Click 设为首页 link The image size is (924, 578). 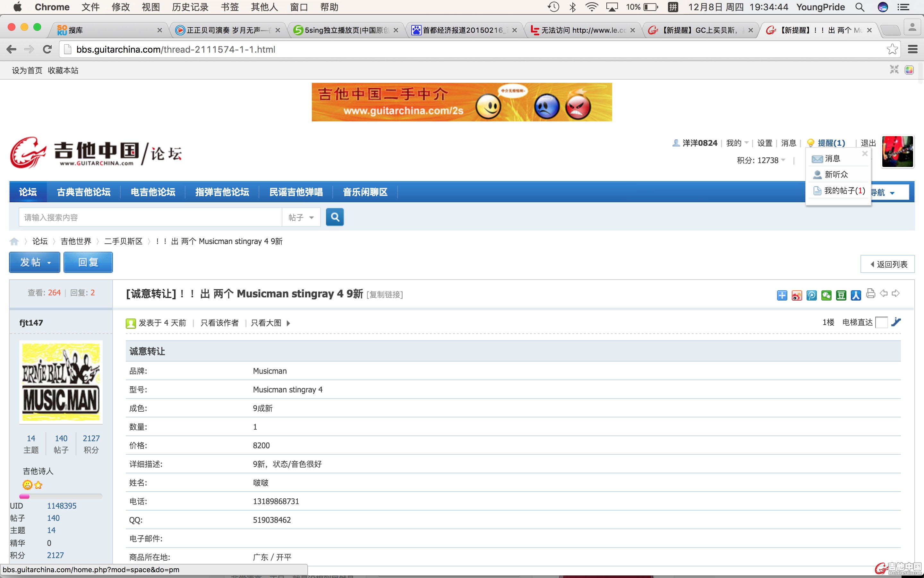(x=27, y=70)
